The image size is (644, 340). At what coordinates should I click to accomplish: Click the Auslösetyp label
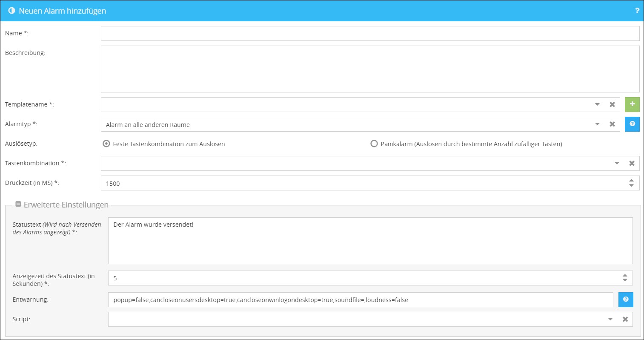coord(21,144)
